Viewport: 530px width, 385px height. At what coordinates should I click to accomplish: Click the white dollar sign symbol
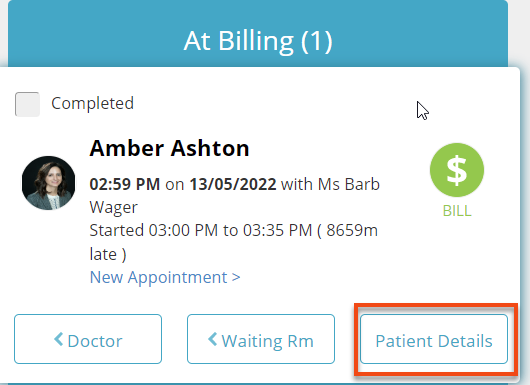point(457,170)
